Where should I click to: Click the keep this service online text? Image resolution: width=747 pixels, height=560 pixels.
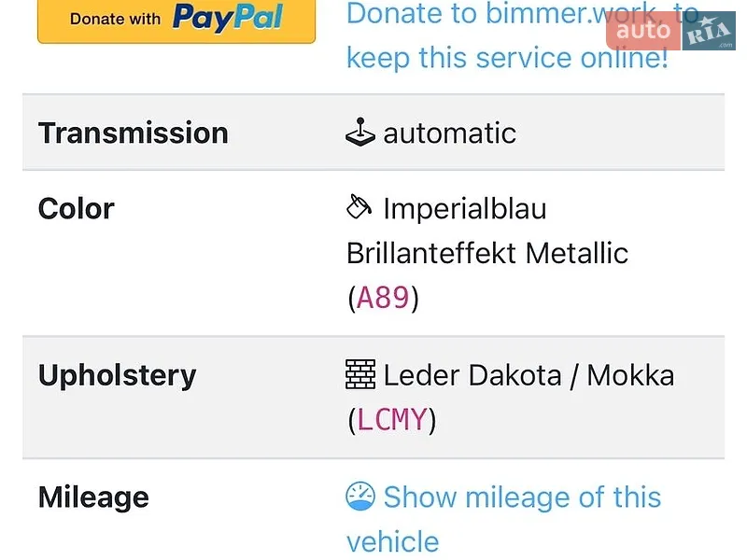tap(507, 58)
